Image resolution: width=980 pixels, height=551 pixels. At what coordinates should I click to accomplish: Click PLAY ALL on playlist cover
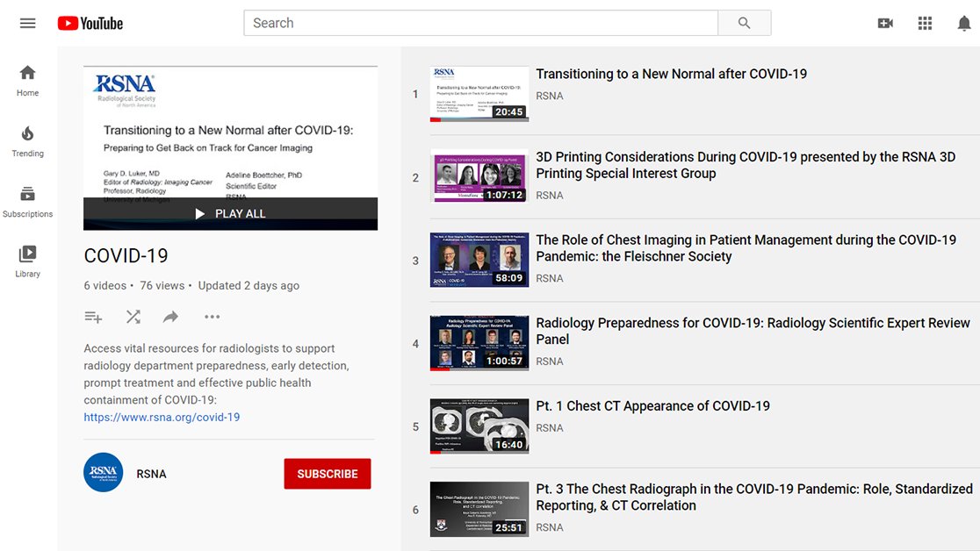[231, 214]
